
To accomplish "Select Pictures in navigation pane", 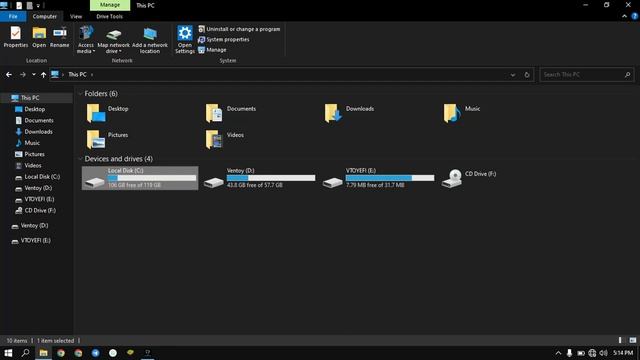I will pyautogui.click(x=36, y=154).
